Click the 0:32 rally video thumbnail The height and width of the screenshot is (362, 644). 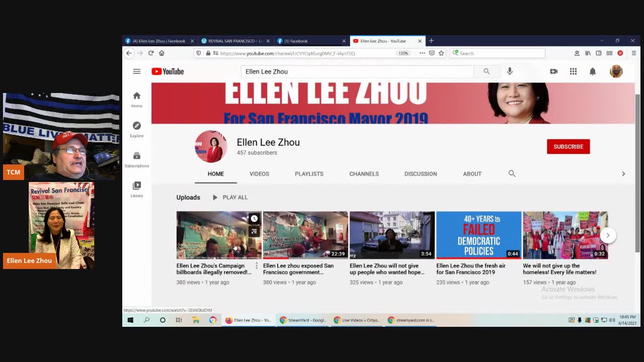pos(565,235)
